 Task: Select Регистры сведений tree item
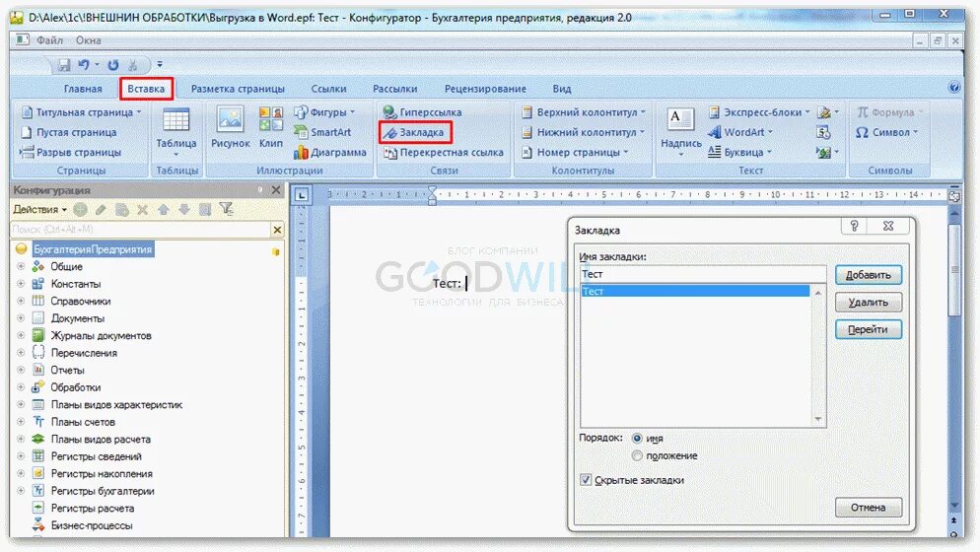click(x=97, y=456)
